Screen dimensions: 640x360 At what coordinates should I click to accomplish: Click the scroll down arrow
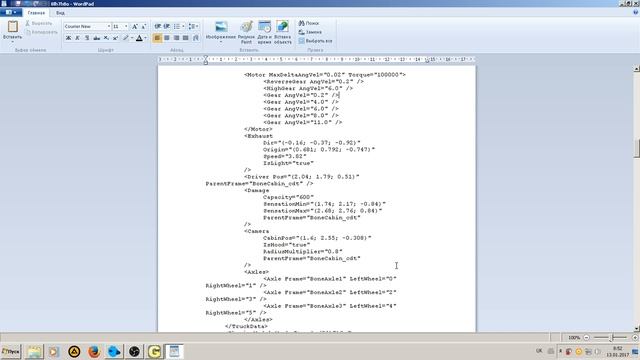click(x=636, y=328)
